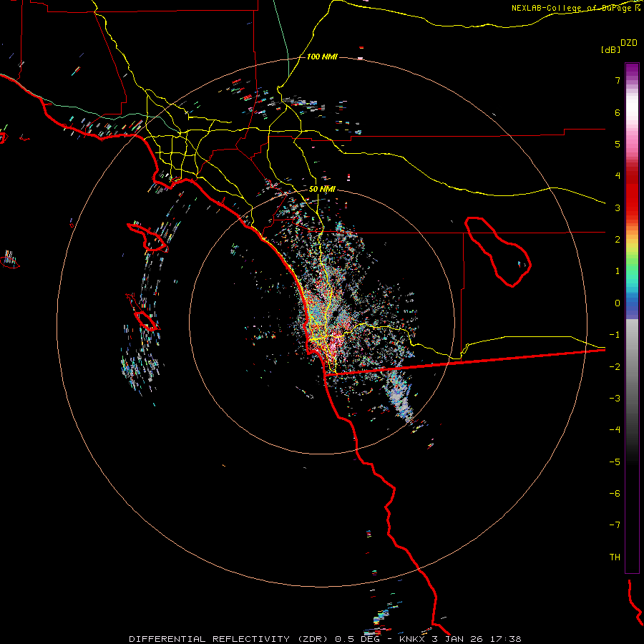The width and height of the screenshot is (644, 644).
Task: Click the 3 JAN 26 17:38 timestamp
Action: [477, 639]
